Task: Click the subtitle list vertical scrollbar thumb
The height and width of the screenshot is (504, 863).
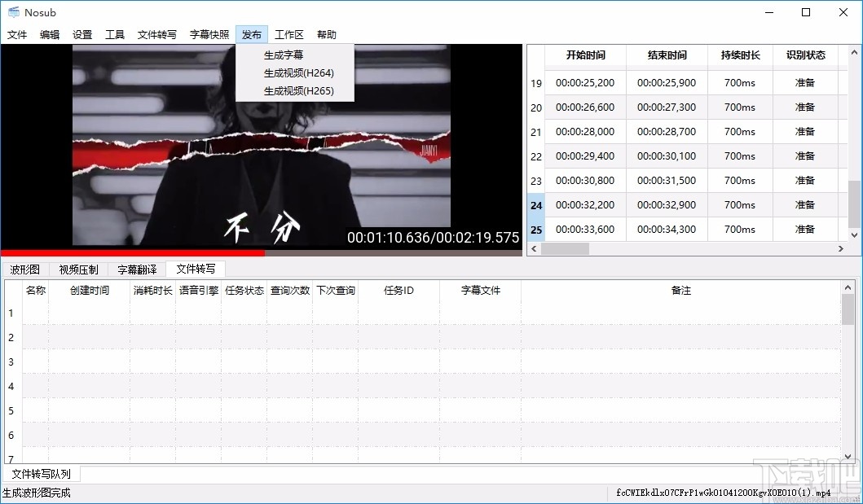Action: (854, 204)
